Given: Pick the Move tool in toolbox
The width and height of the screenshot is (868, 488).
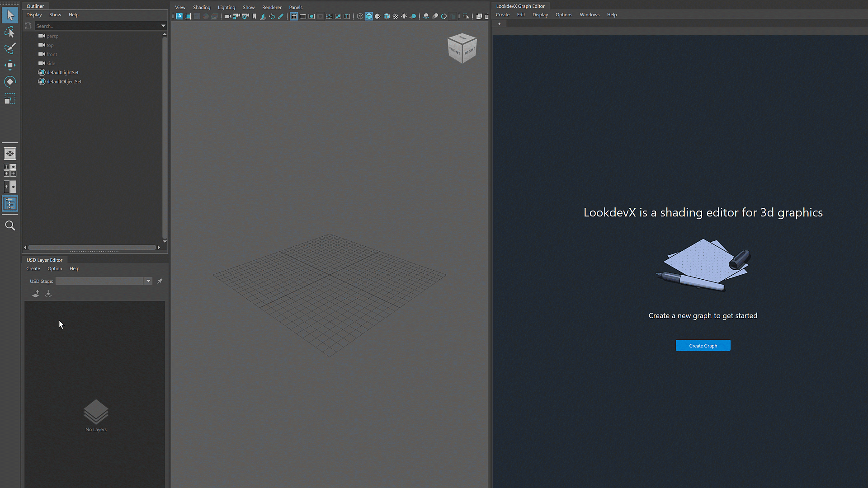Looking at the screenshot, I should pyautogui.click(x=10, y=65).
